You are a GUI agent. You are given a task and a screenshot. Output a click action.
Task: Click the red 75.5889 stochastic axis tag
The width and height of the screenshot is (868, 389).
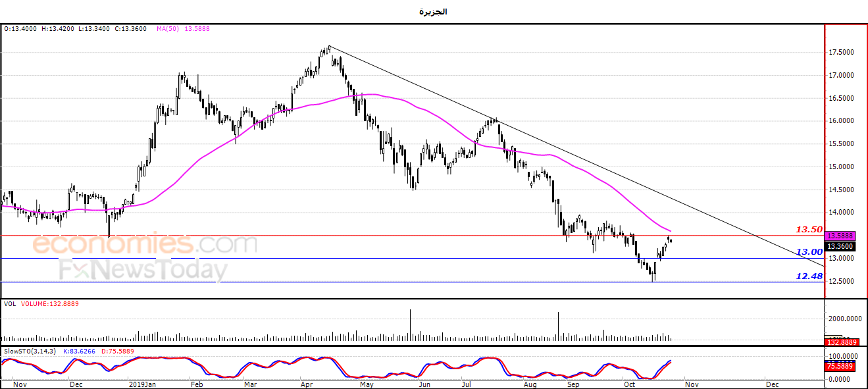[x=840, y=367]
